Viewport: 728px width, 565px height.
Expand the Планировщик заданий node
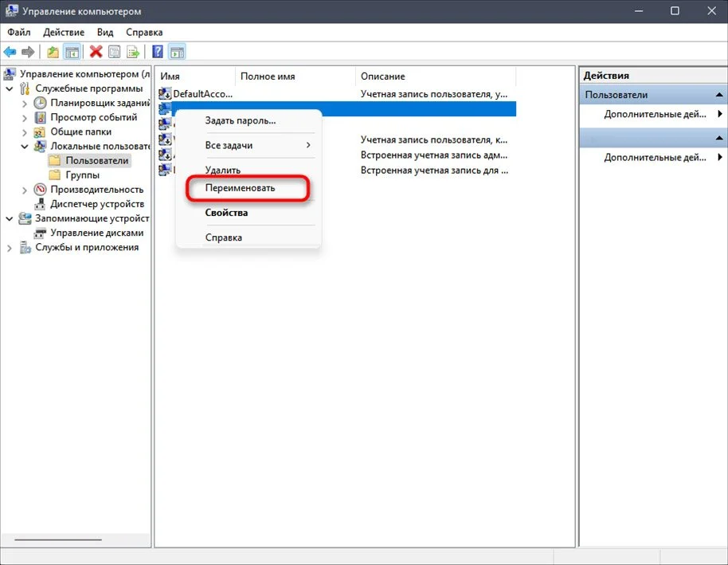coord(25,103)
